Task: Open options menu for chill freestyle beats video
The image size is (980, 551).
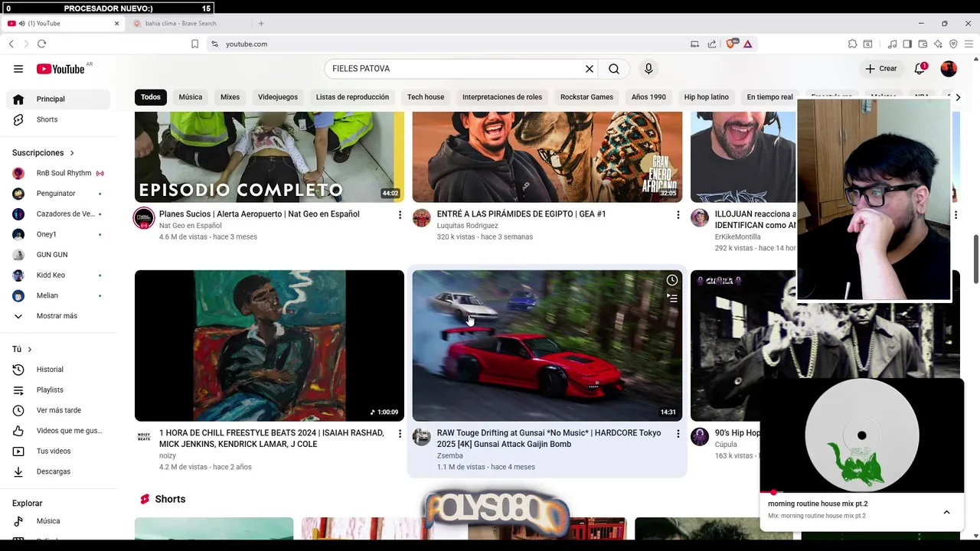Action: [400, 434]
